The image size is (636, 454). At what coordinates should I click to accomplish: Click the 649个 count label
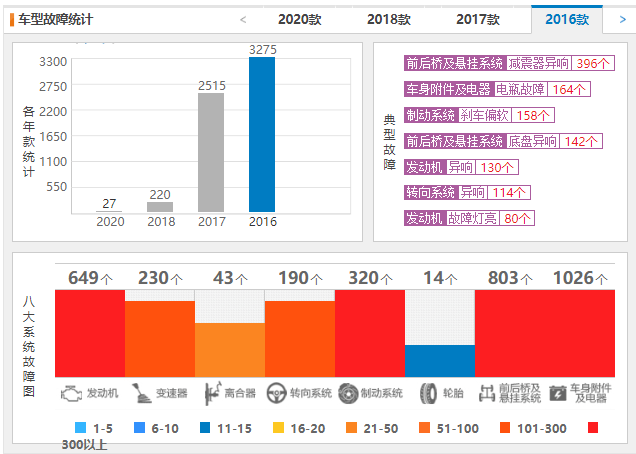tap(90, 278)
